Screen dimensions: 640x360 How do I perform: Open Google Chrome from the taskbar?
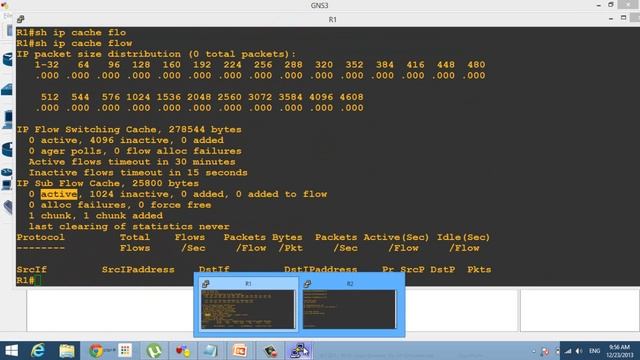97,351
